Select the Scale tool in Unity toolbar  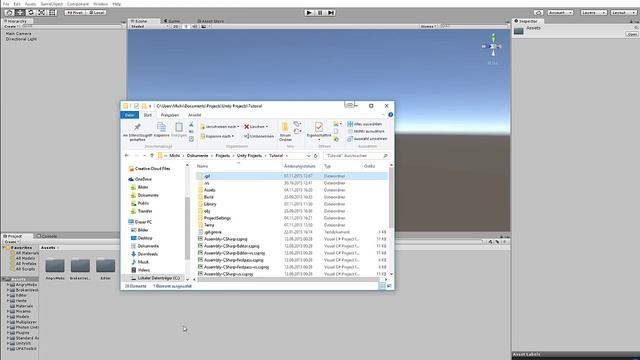tap(42, 13)
